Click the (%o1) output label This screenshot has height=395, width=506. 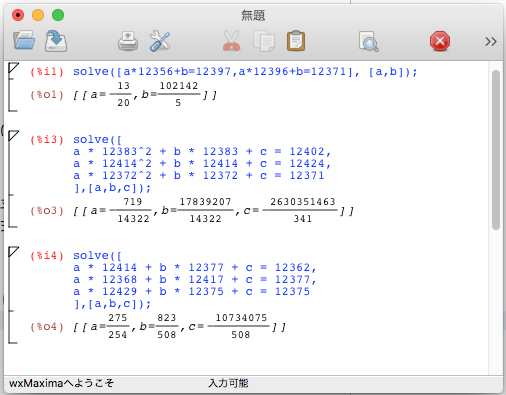coord(47,95)
